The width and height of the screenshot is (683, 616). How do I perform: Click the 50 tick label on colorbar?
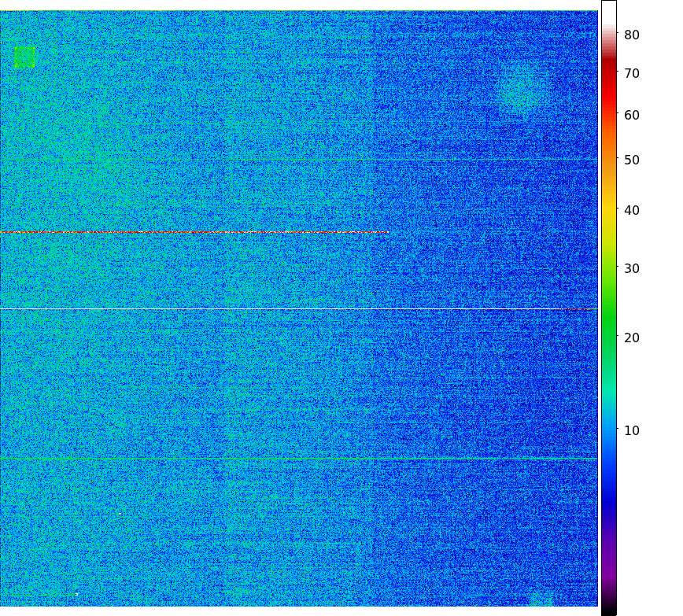pos(631,160)
